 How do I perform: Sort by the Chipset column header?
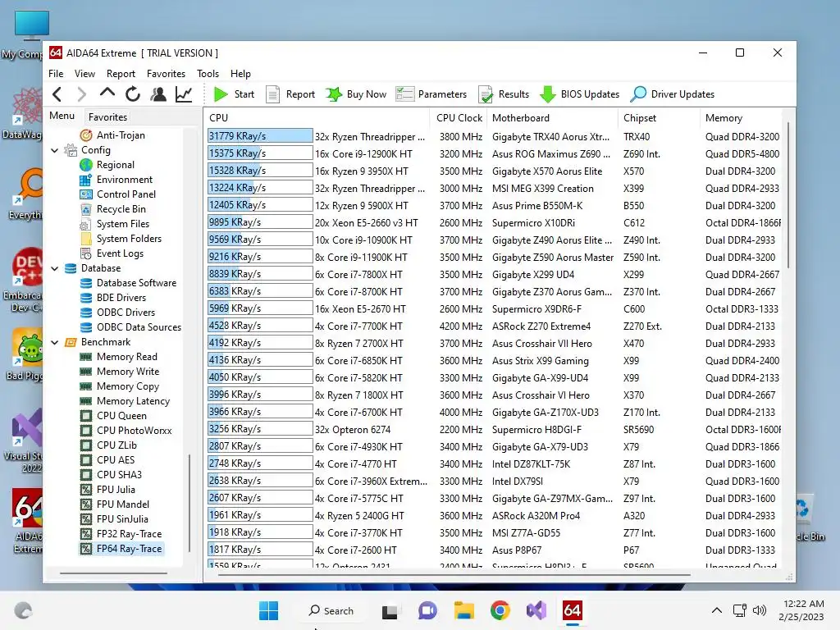pos(658,118)
